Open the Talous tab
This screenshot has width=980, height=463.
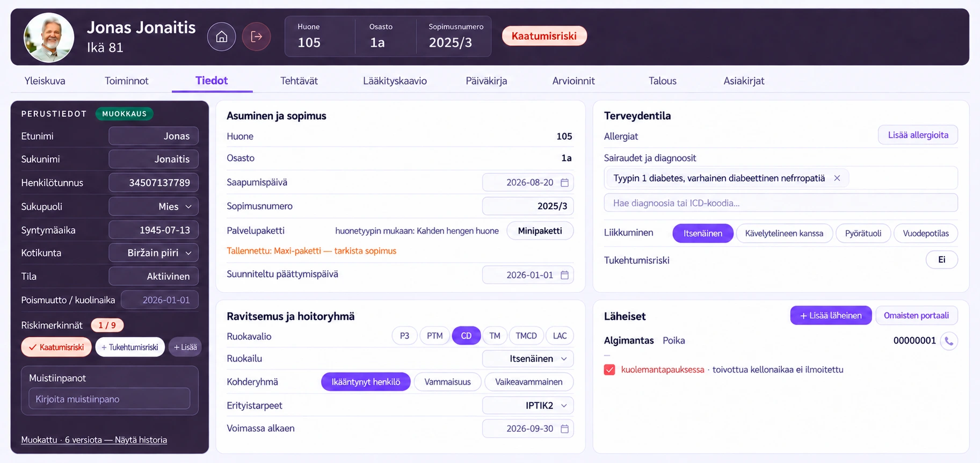[x=662, y=81]
